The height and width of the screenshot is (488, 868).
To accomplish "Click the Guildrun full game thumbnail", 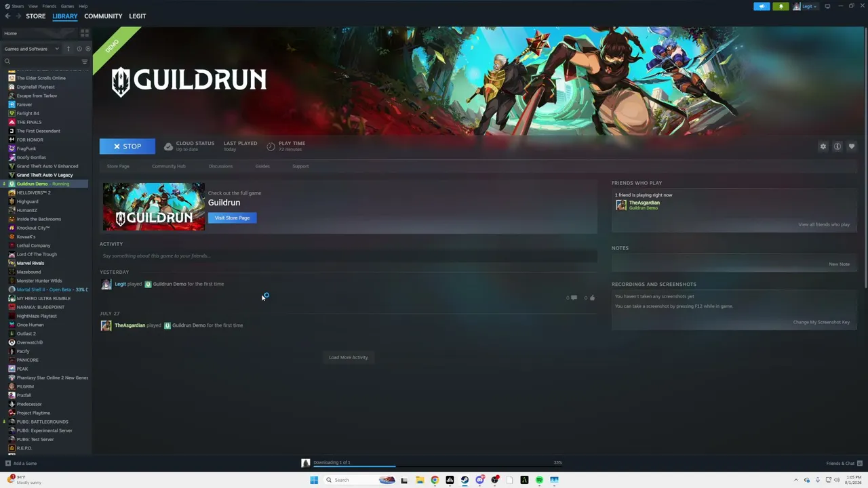I will point(153,207).
